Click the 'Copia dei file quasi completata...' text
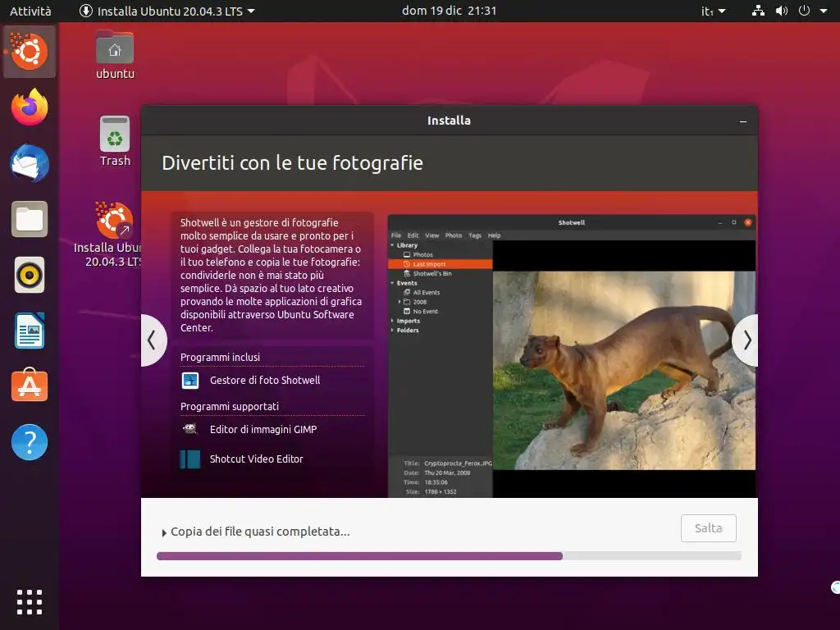This screenshot has width=840, height=630. point(260,532)
